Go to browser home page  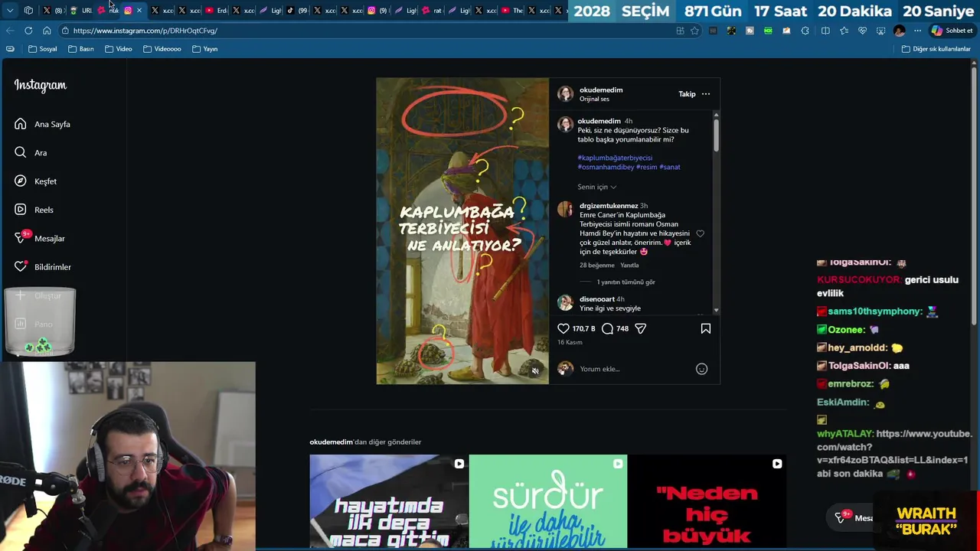pyautogui.click(x=47, y=31)
